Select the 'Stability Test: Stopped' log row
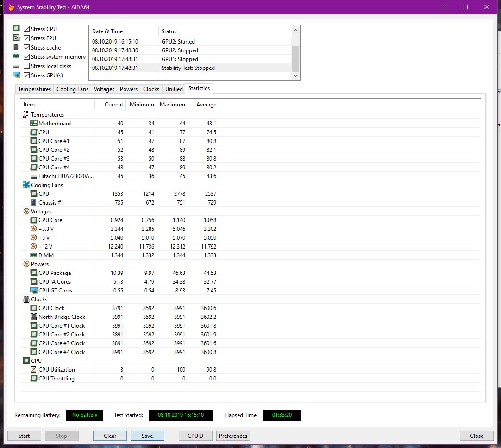 click(190, 68)
